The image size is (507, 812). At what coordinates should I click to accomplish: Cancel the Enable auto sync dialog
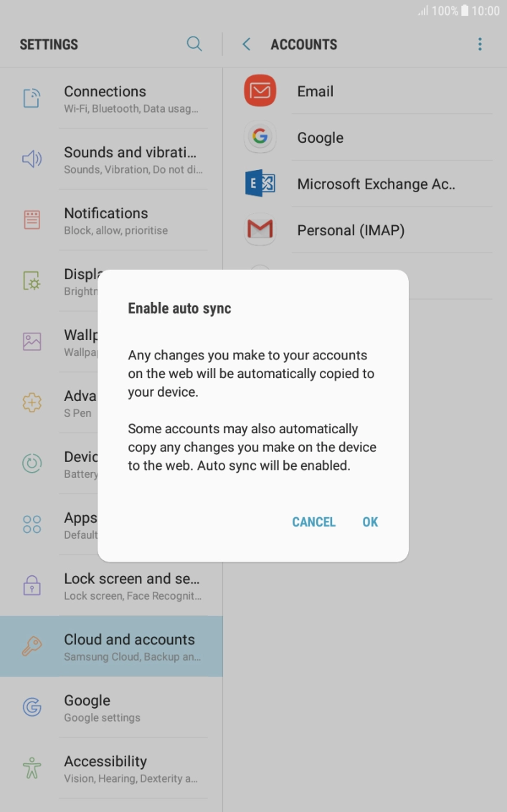(313, 522)
